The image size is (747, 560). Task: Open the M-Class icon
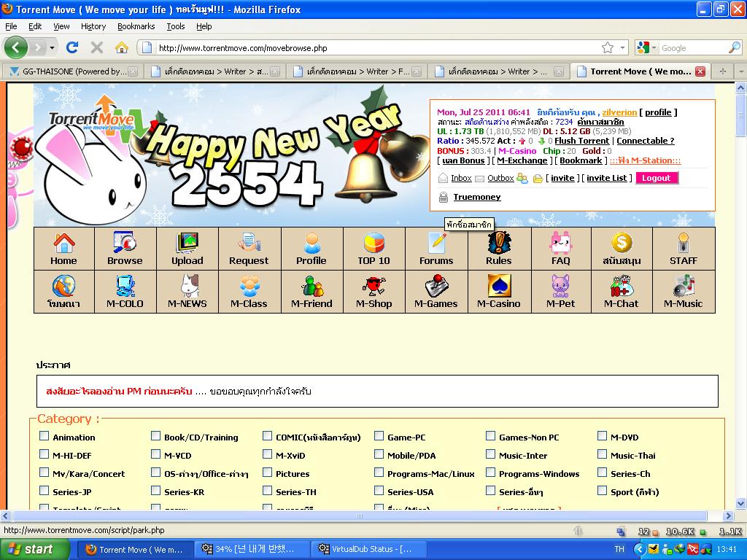tap(249, 286)
